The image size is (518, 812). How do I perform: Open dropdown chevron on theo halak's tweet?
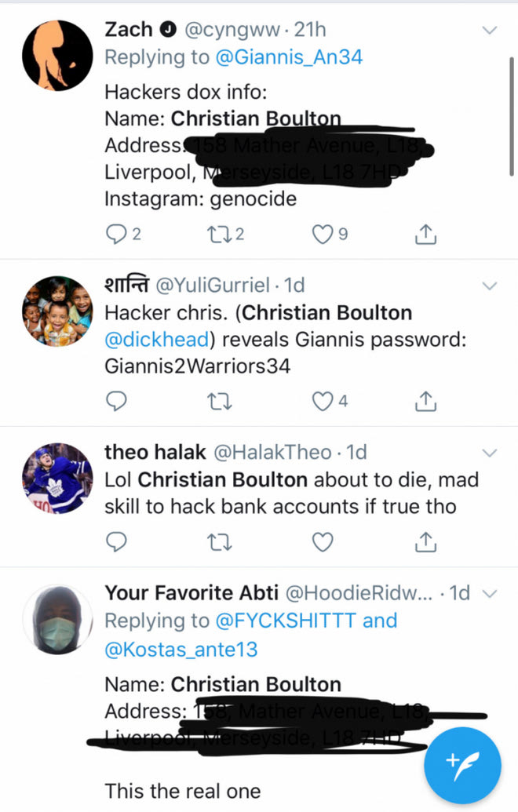point(489,453)
